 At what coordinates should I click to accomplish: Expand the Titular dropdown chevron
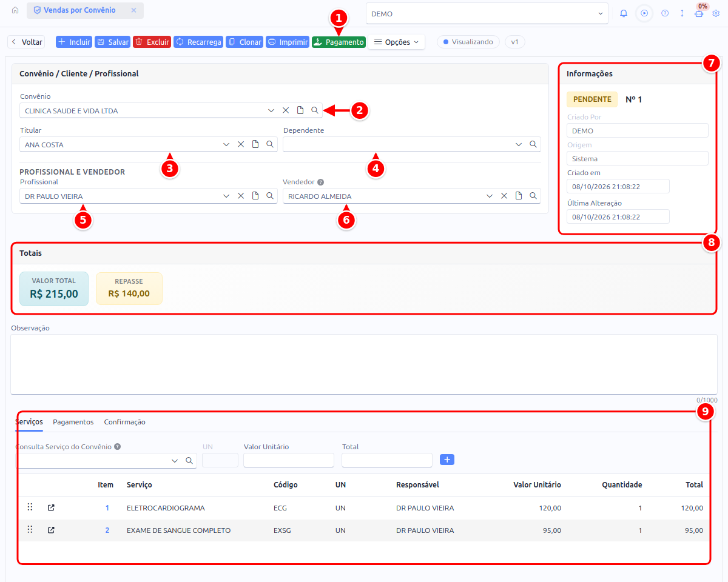coord(226,144)
